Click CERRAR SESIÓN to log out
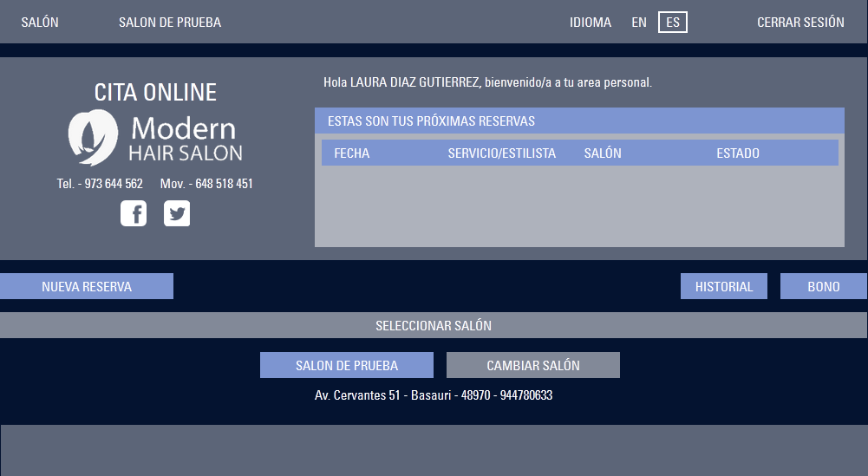The image size is (868, 476). click(x=800, y=23)
